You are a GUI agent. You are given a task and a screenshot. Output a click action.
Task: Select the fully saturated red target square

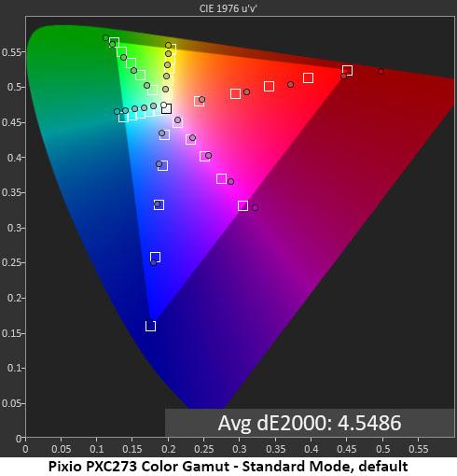tap(347, 70)
